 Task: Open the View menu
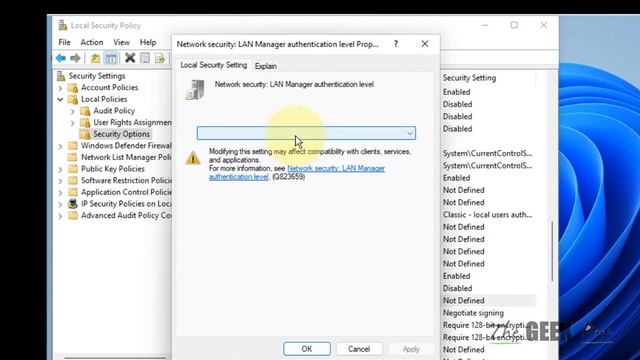tap(121, 42)
